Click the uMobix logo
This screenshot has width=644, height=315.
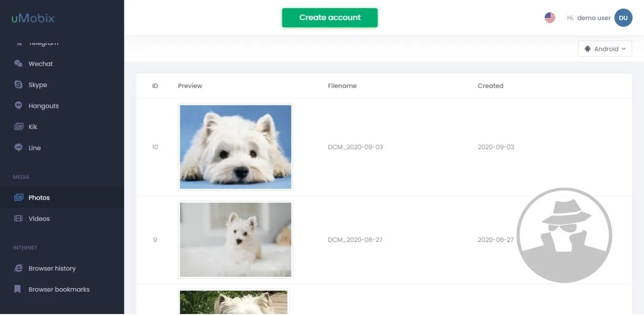pyautogui.click(x=33, y=19)
